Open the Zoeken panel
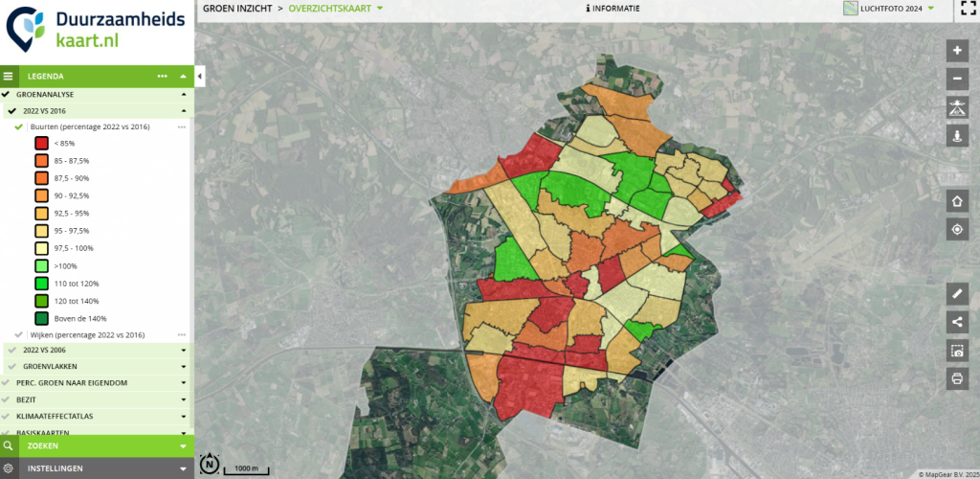 tap(96, 445)
